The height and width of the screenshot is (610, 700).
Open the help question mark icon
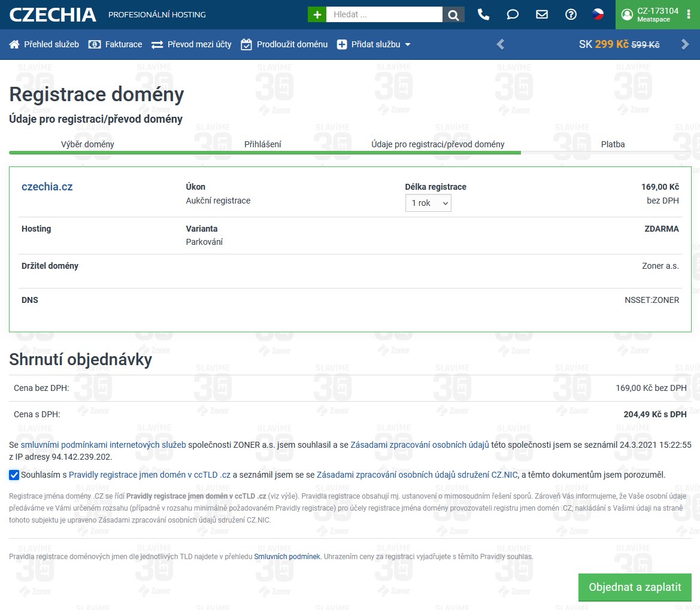(x=571, y=14)
